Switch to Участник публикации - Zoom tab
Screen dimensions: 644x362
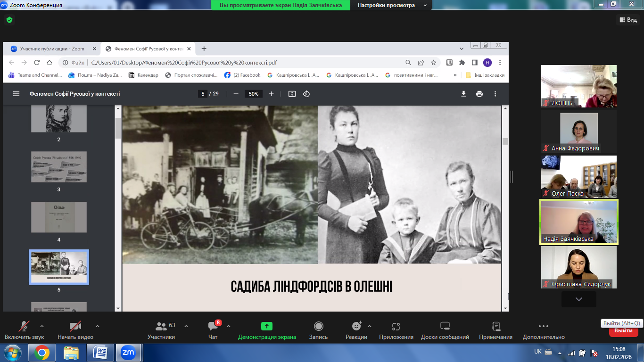(x=52, y=49)
